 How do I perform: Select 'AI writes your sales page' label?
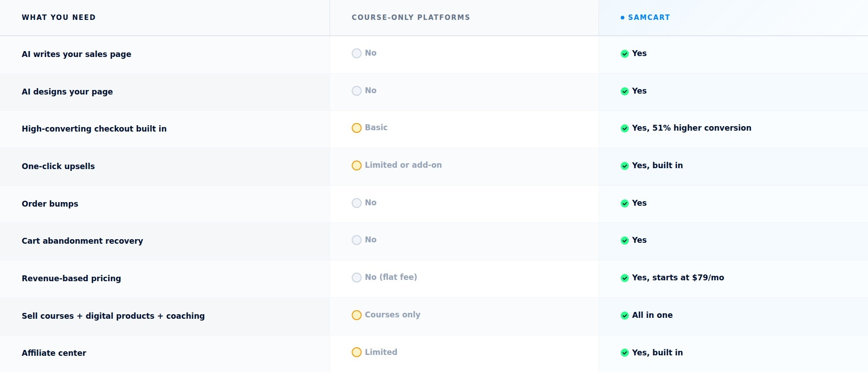tap(76, 54)
